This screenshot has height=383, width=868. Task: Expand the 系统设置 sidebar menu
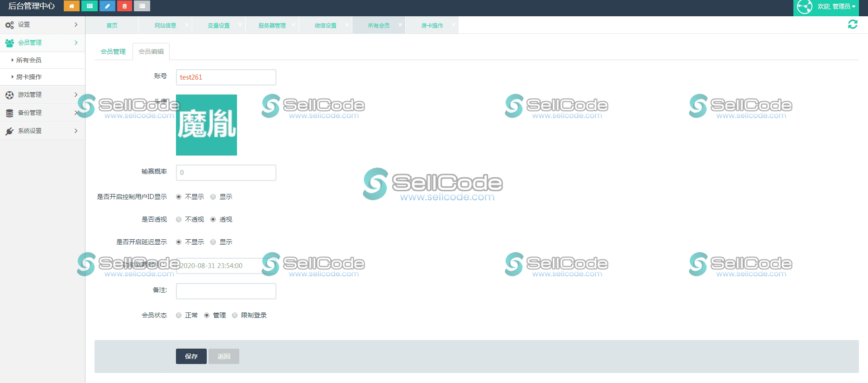tap(42, 131)
